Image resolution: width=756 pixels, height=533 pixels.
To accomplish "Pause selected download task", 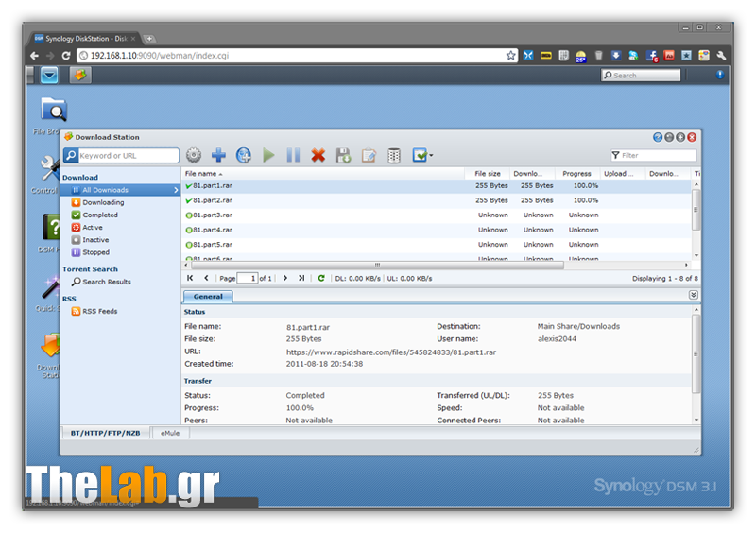I will tap(293, 155).
